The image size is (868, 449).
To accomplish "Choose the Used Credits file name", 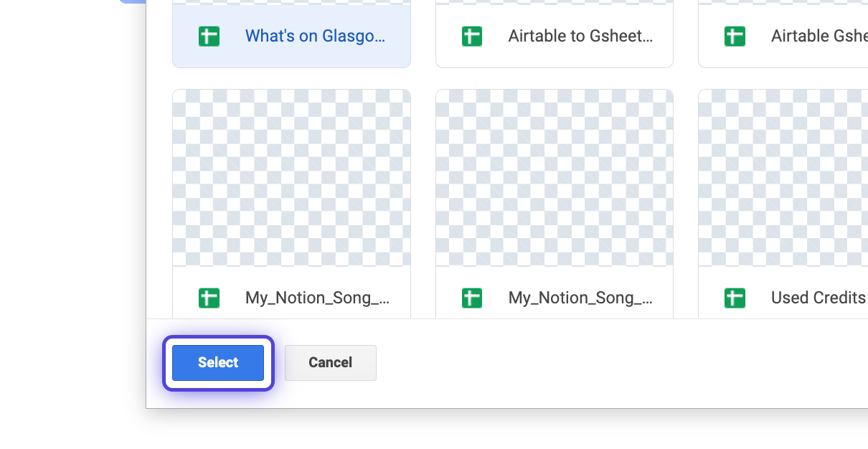I will [x=819, y=298].
